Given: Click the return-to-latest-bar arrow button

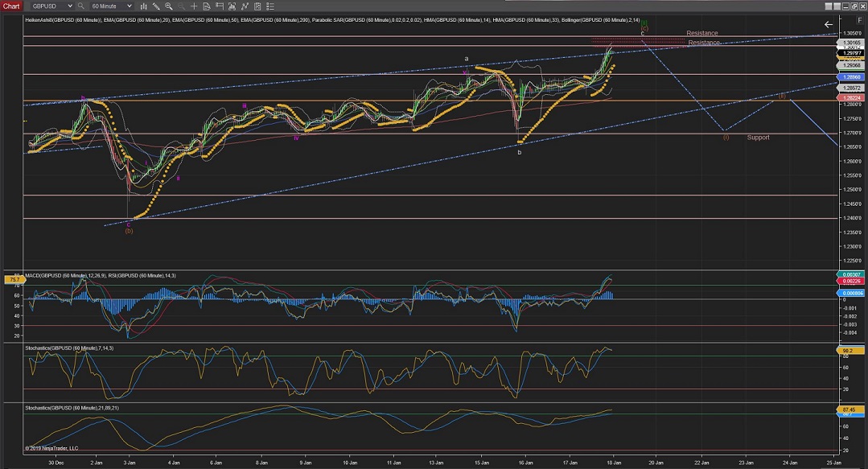Looking at the screenshot, I should point(829,25).
